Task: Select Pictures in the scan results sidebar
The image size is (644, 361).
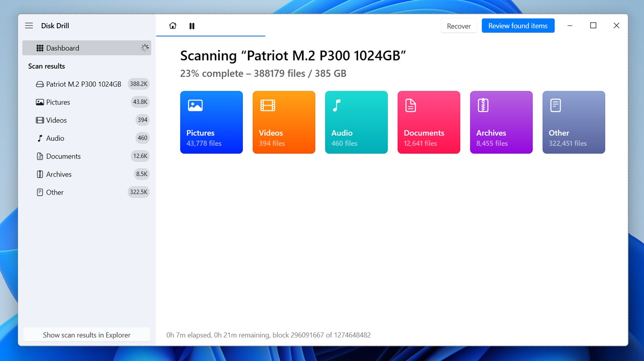Action: (x=87, y=102)
